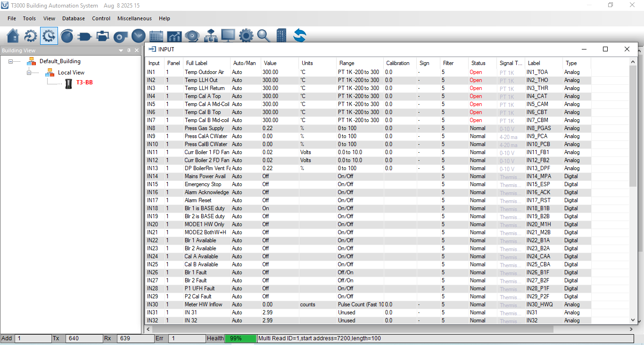
Task: Click the dial gauge toolbar icon
Action: (67, 36)
